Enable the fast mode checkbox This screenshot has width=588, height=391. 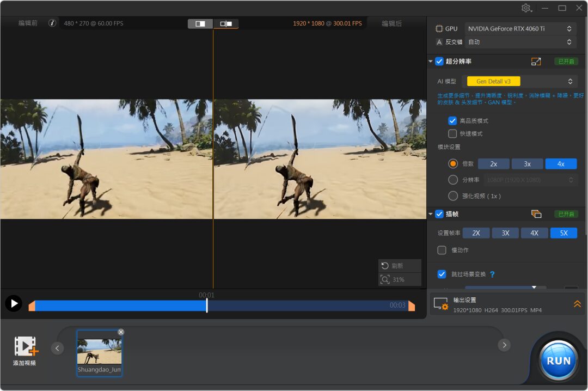[x=452, y=133]
